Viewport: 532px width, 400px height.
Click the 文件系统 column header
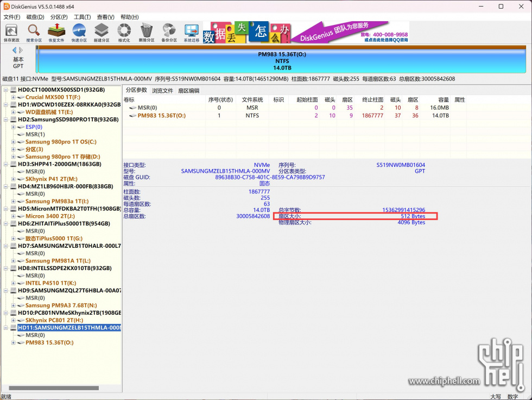pos(252,99)
